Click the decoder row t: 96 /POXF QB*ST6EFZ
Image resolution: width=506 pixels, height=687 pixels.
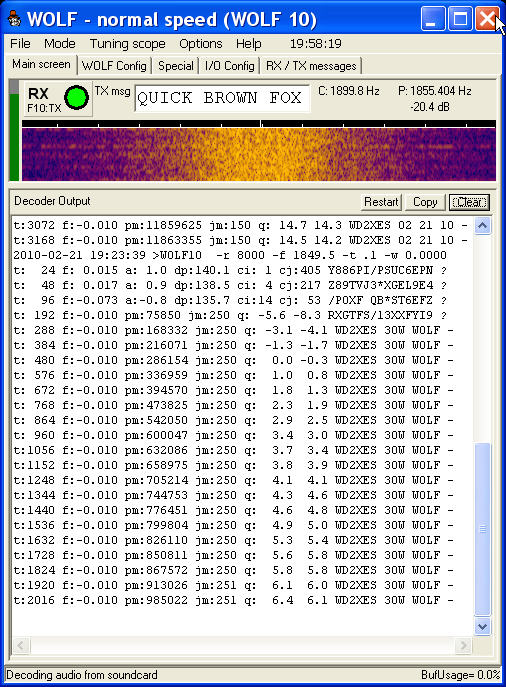[230, 300]
